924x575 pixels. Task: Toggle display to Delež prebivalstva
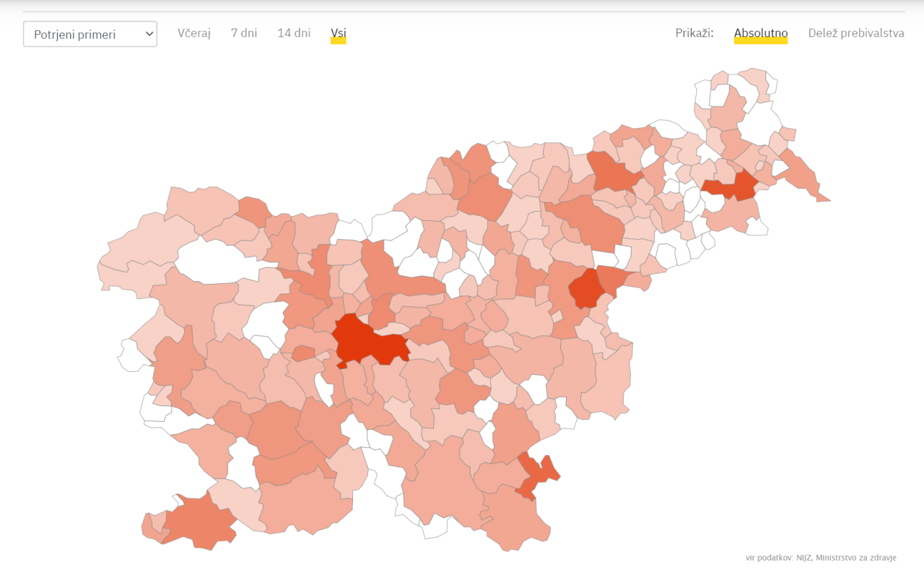pyautogui.click(x=855, y=33)
